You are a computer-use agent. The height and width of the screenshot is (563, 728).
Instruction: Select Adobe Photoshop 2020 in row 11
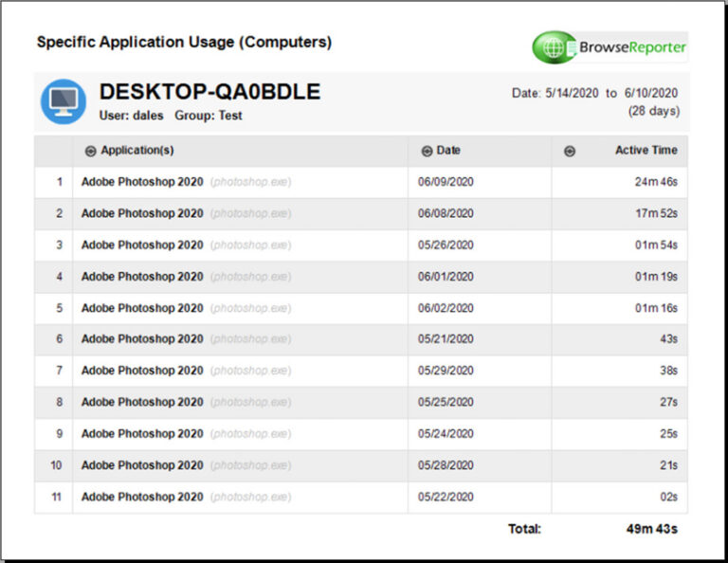[142, 497]
